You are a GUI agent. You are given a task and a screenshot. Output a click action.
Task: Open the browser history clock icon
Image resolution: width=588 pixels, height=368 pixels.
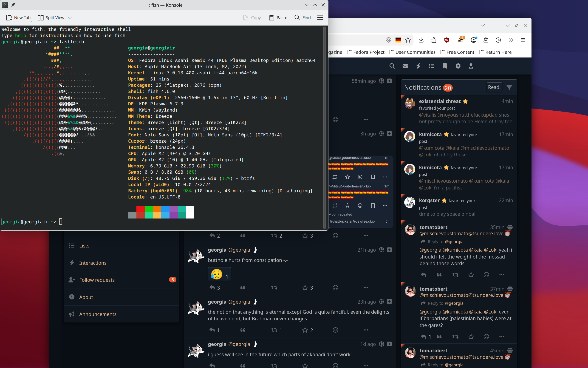tap(498, 40)
